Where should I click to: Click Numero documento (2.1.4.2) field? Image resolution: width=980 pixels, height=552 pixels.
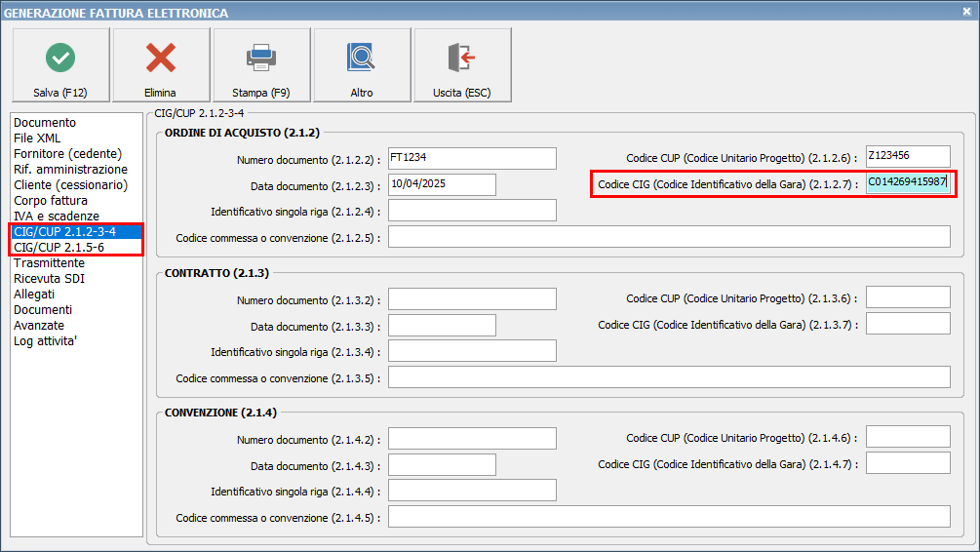pos(472,438)
